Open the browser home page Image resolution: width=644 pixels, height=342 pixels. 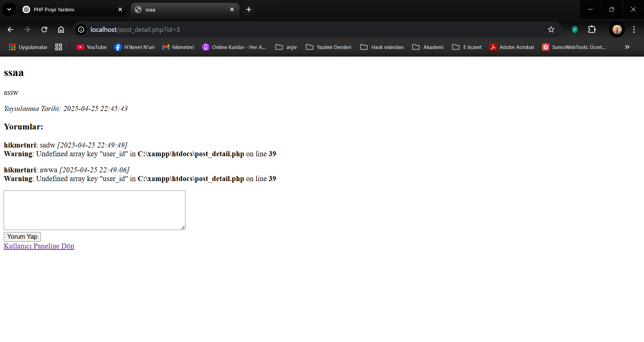click(61, 30)
